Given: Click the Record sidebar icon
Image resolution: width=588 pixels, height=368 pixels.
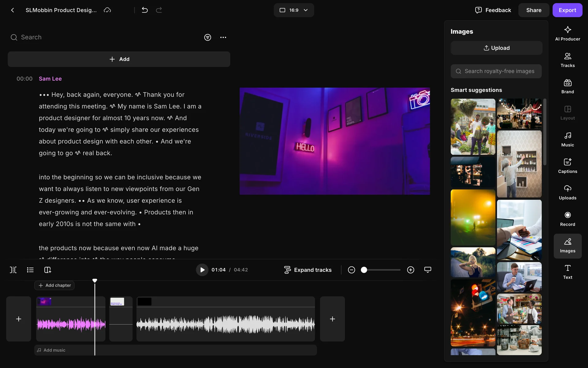Looking at the screenshot, I should 567,219.
